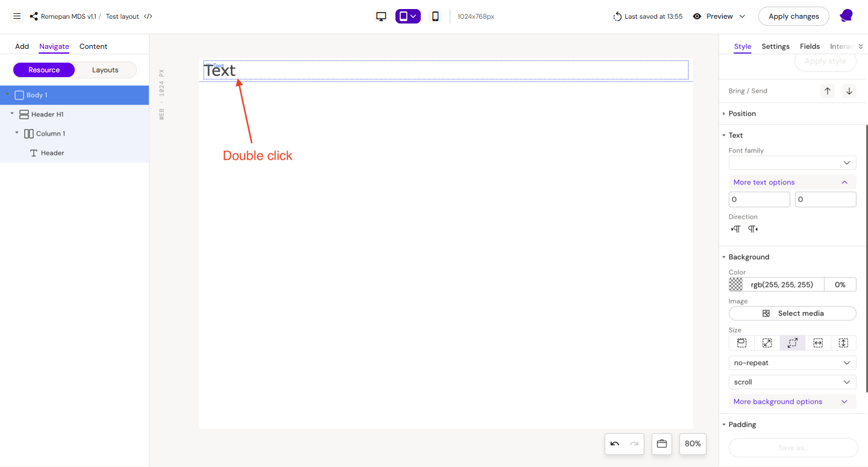Open the Fields tab

810,46
